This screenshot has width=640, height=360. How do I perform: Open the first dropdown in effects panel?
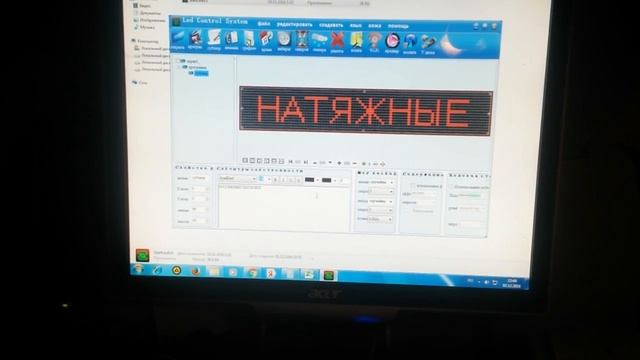point(381,182)
